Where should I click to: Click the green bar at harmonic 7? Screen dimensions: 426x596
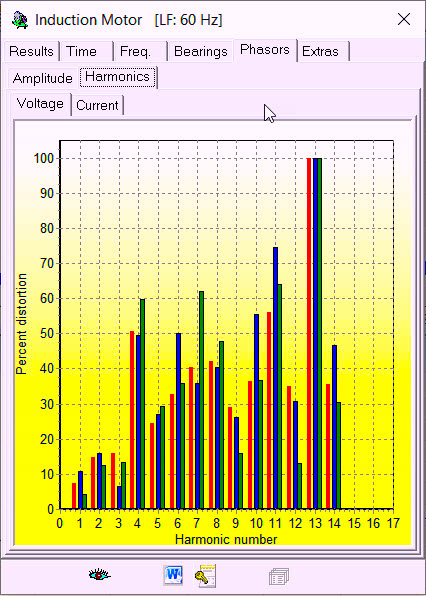tap(201, 400)
